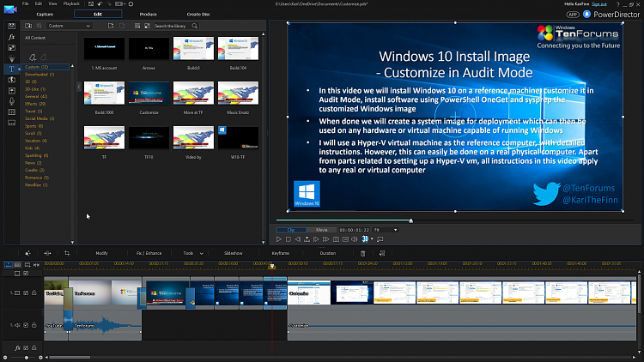This screenshot has height=362, width=644.
Task: Open the Fit preview zoom dropdown
Action: [x=386, y=230]
